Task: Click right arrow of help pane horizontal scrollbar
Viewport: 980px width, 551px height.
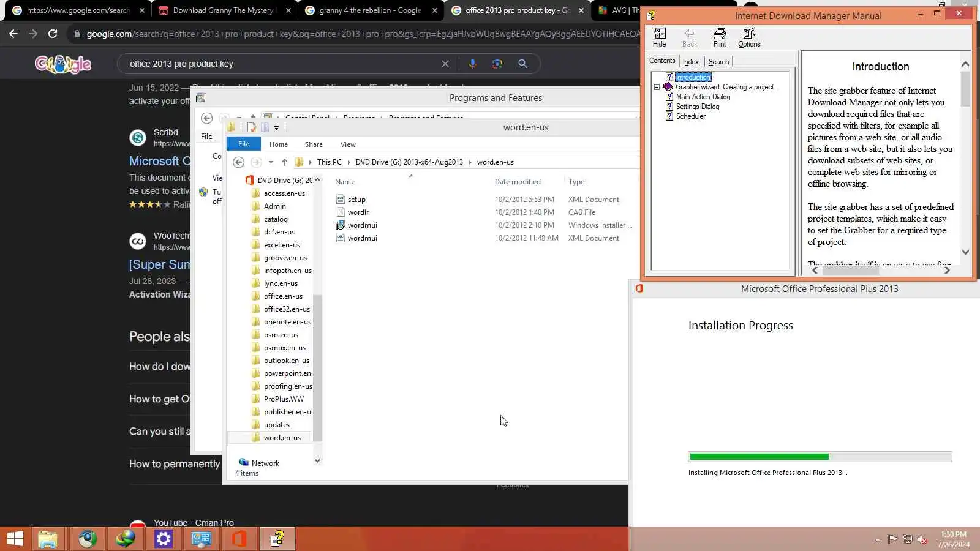Action: point(947,270)
